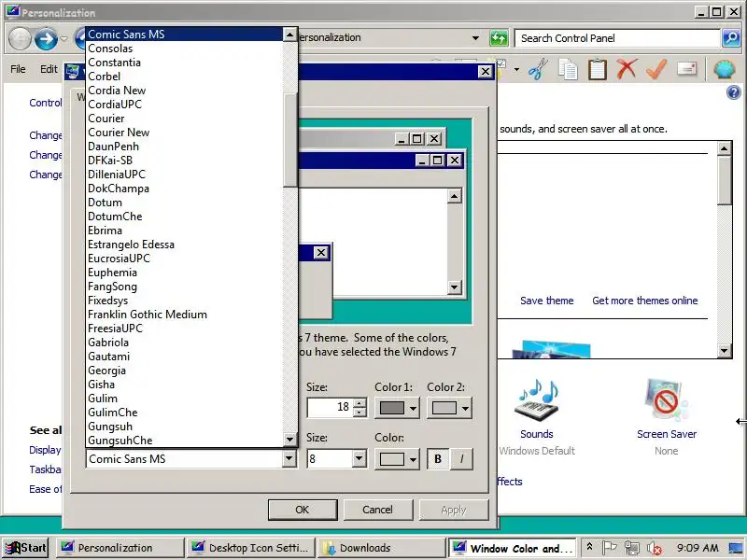Refresh the address bar with the green arrows
Screen dimensions: 747x560
click(499, 38)
